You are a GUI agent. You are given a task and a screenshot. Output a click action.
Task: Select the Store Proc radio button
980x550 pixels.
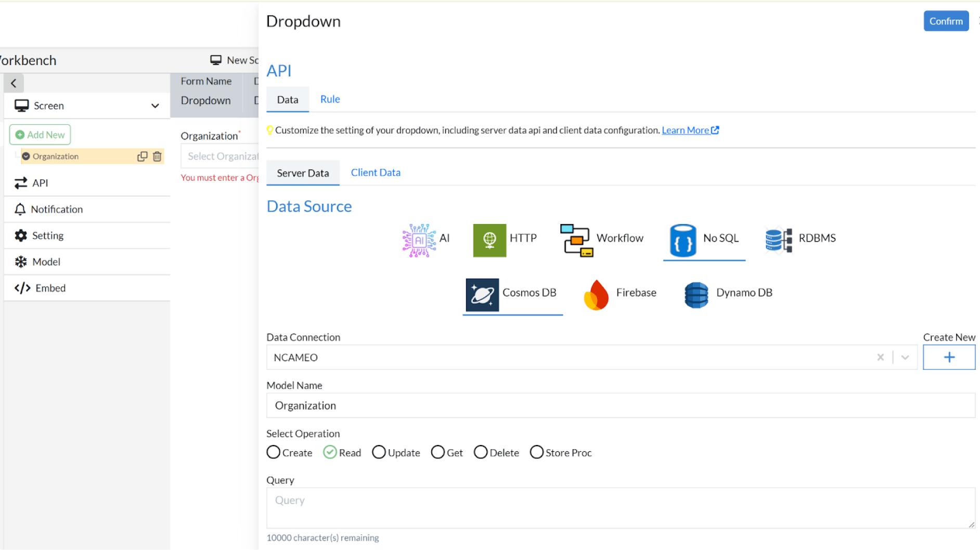(536, 452)
